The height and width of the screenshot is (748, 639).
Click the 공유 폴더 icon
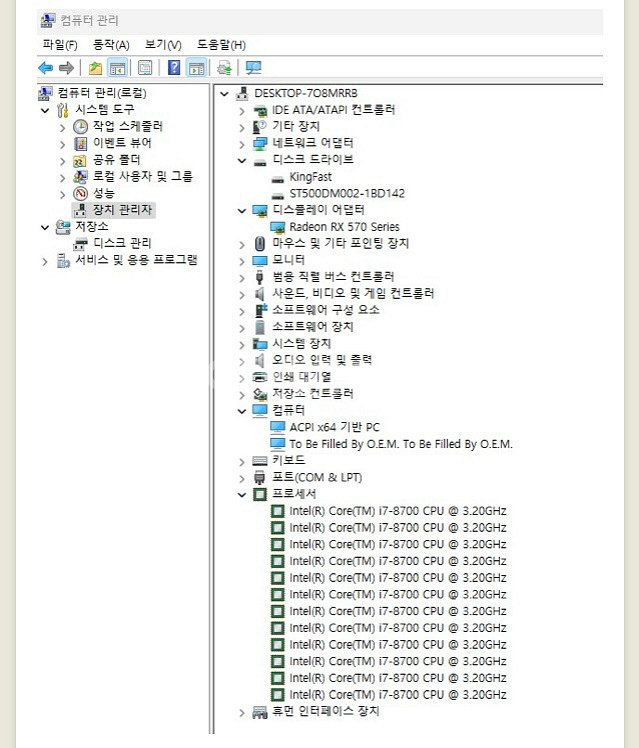(80, 160)
